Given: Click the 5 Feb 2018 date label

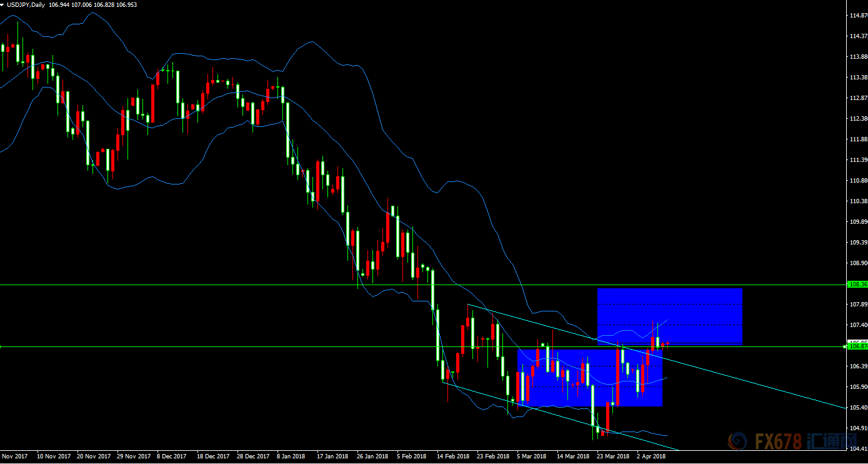Looking at the screenshot, I should 412,456.
